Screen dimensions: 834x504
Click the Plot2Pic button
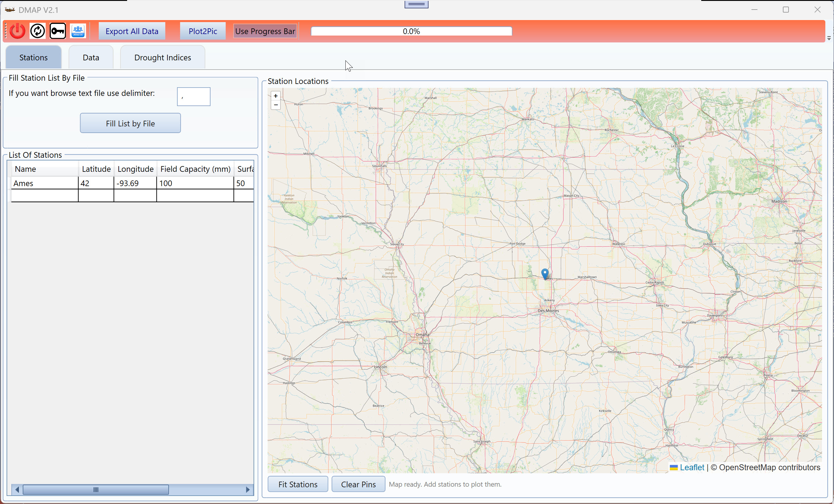(203, 31)
